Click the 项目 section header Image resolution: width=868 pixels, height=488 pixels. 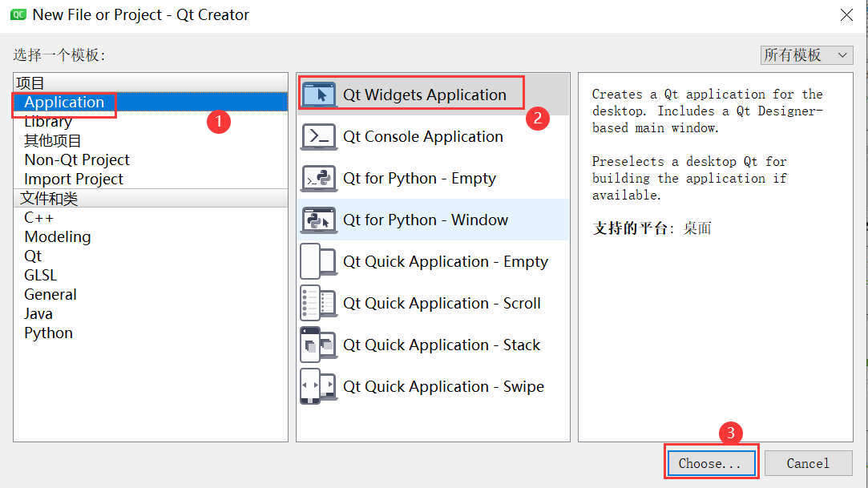click(151, 83)
